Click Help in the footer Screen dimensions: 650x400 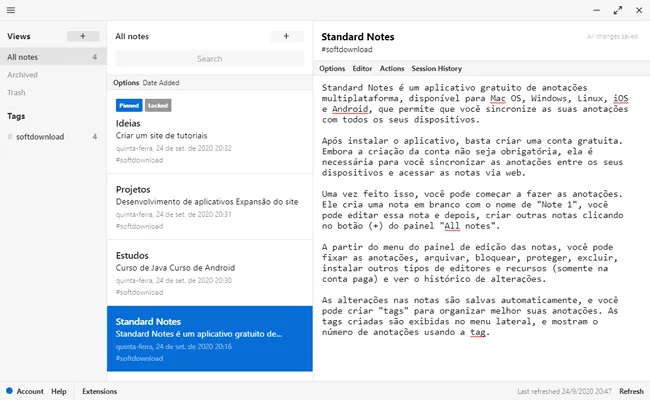pos(59,391)
